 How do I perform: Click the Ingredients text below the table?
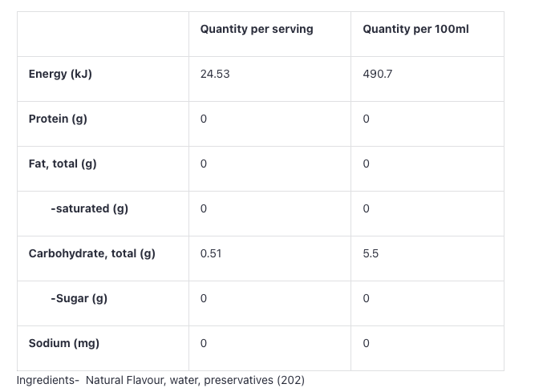tap(160, 380)
